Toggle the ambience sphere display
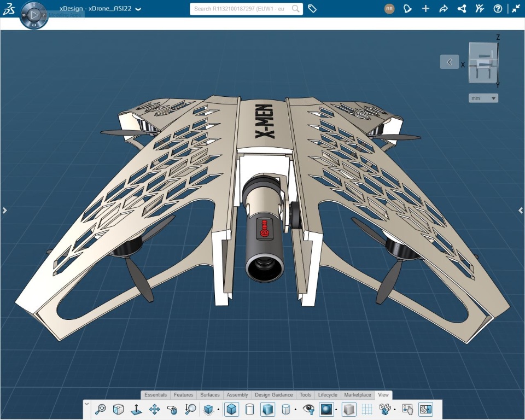Screen dimensions: 525x420 (x=326, y=409)
